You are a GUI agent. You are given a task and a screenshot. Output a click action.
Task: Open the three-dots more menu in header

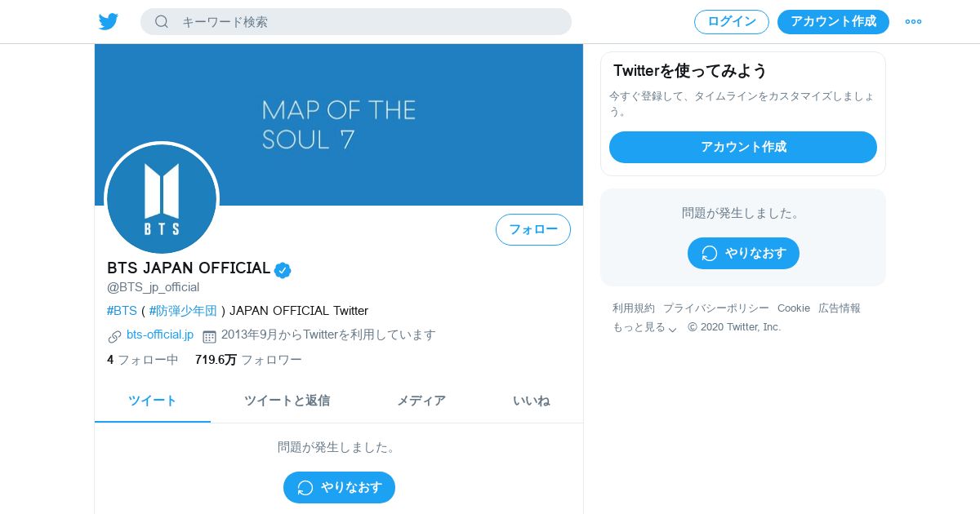pyautogui.click(x=913, y=21)
